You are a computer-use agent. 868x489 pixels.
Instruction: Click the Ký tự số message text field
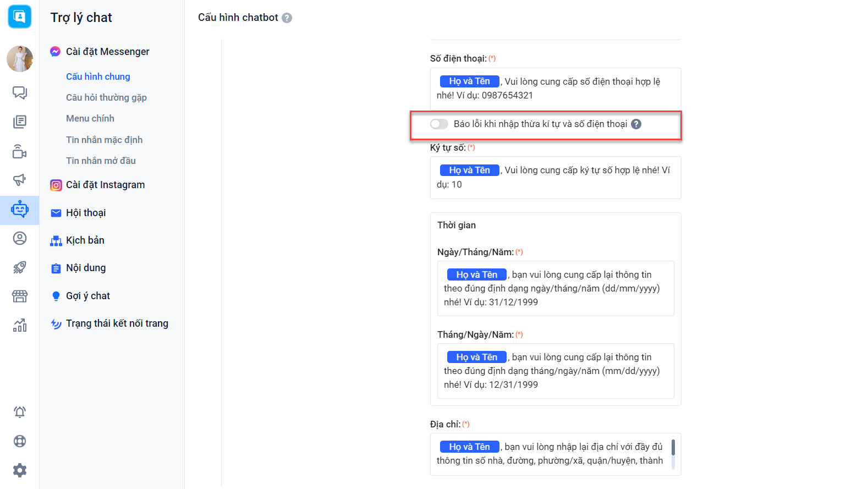click(556, 178)
